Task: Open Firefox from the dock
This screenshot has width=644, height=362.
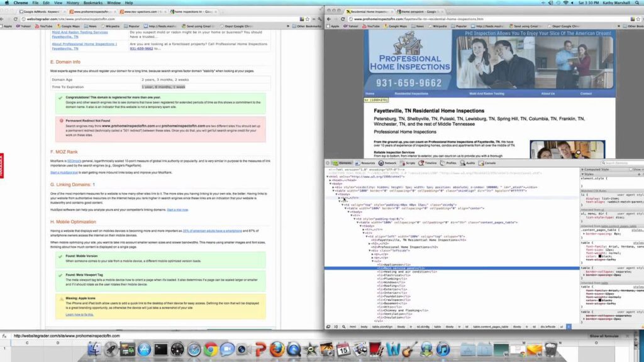Action: pos(277,349)
